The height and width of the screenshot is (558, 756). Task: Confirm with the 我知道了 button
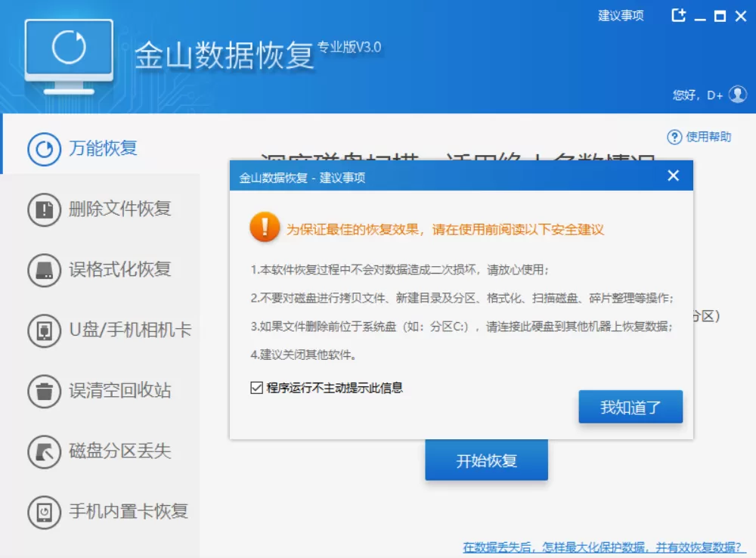click(x=631, y=407)
